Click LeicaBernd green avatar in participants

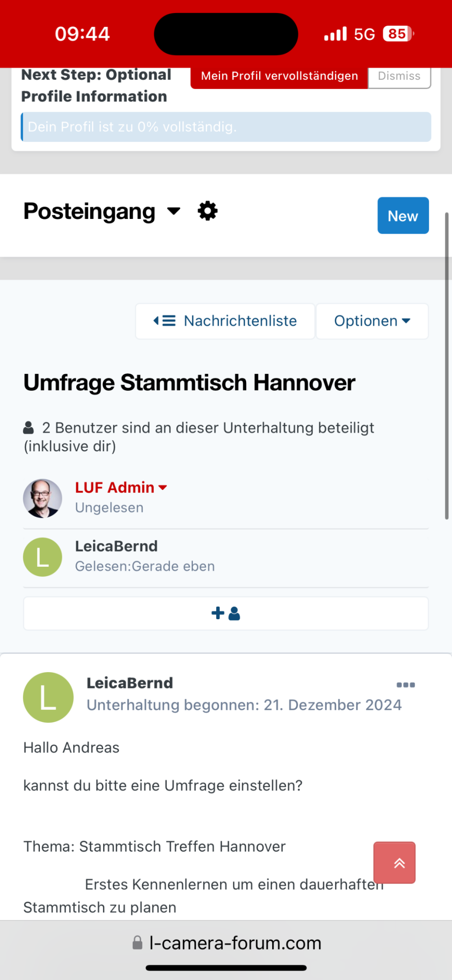(x=43, y=557)
